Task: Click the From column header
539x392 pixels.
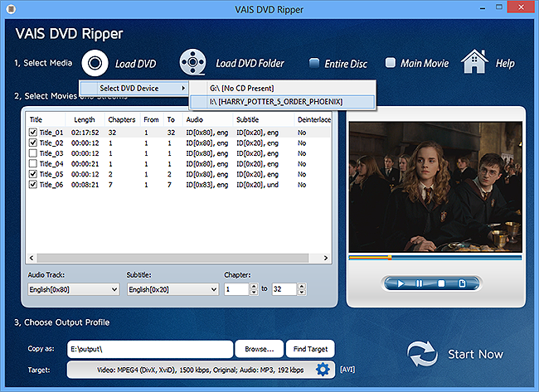Action: coord(151,119)
